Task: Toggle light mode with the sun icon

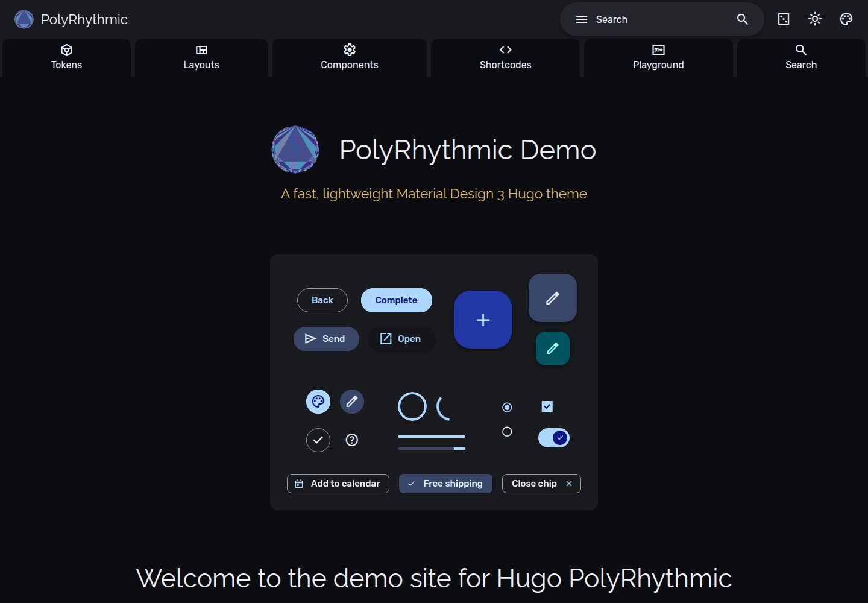Action: coord(815,19)
